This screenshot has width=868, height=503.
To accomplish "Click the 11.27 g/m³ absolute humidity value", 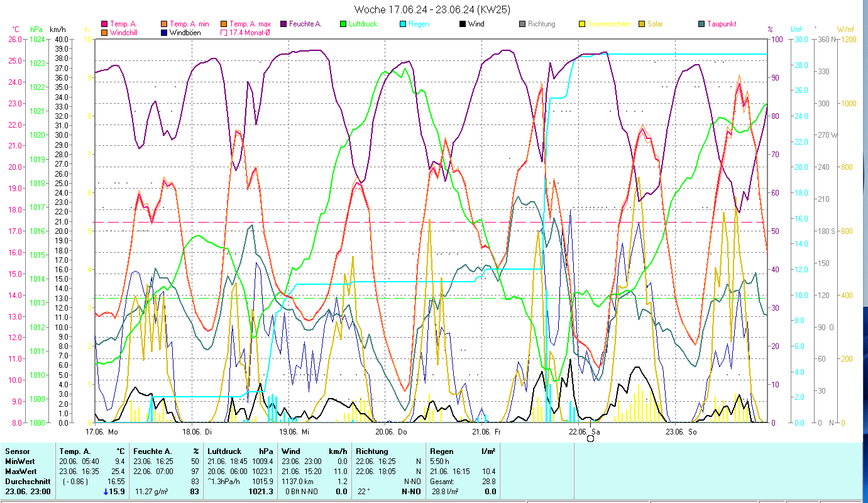I will pos(152,492).
